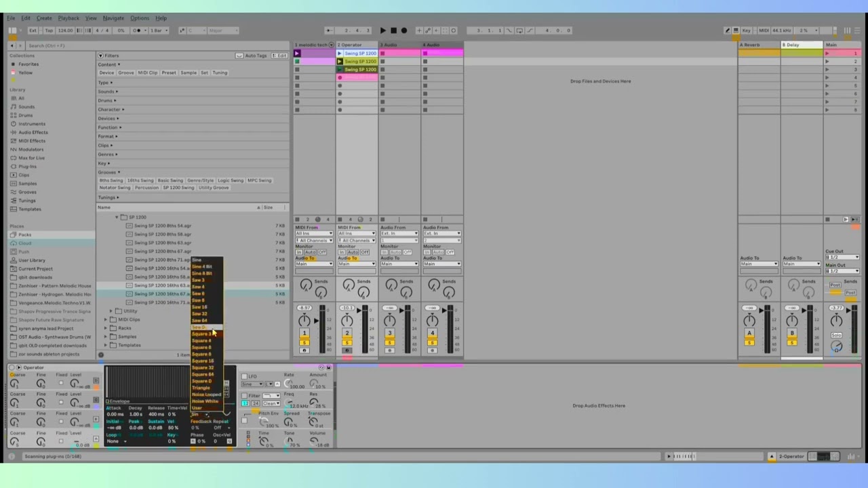Select the Favorites collection

pos(28,64)
